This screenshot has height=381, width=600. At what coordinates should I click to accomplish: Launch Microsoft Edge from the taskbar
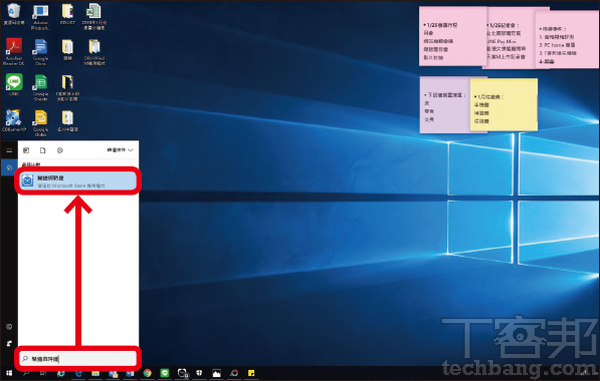78,373
